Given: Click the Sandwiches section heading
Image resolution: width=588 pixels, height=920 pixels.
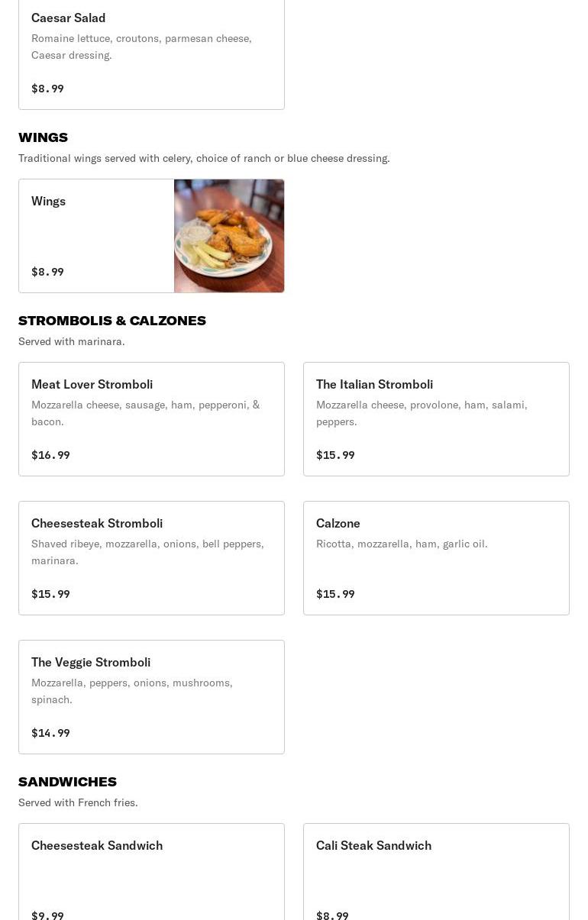Looking at the screenshot, I should pyautogui.click(x=67, y=782).
